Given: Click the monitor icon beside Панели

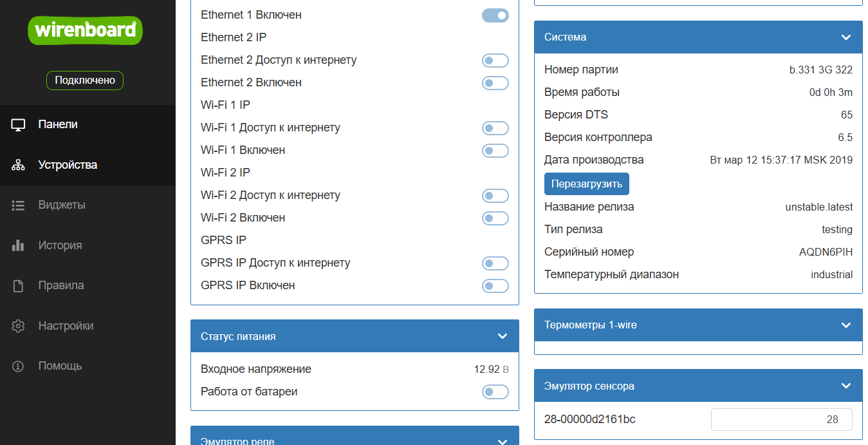Looking at the screenshot, I should pyautogui.click(x=18, y=125).
